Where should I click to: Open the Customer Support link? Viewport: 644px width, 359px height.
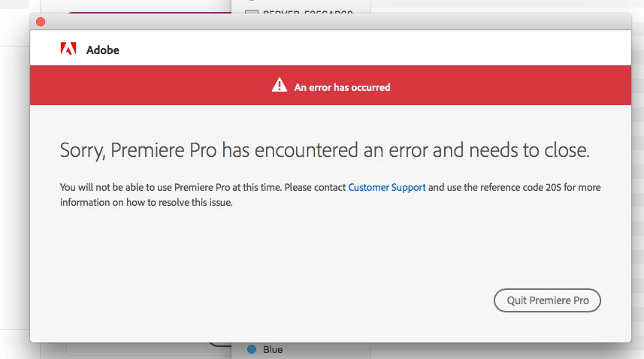(x=386, y=188)
